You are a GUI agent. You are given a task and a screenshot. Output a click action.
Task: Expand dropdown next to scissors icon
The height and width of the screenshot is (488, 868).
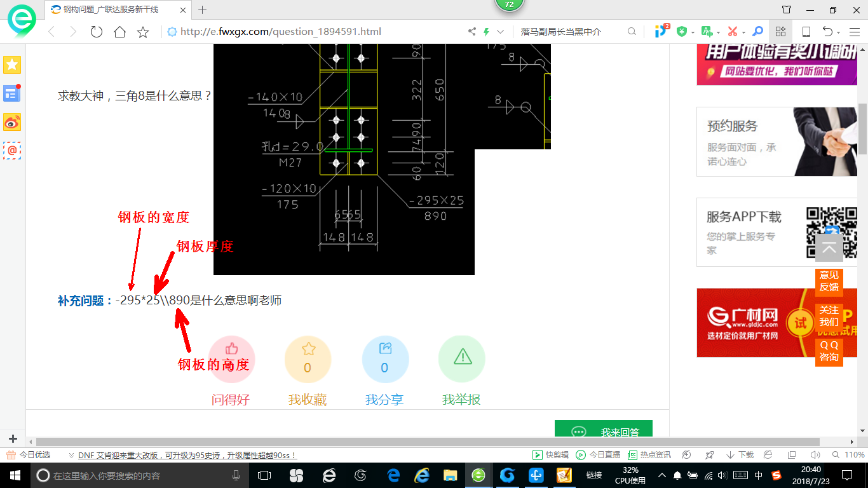pyautogui.click(x=743, y=32)
